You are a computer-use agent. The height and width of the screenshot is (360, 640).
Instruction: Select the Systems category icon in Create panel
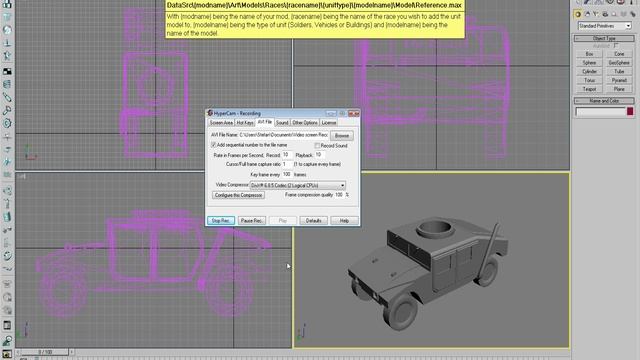(632, 14)
